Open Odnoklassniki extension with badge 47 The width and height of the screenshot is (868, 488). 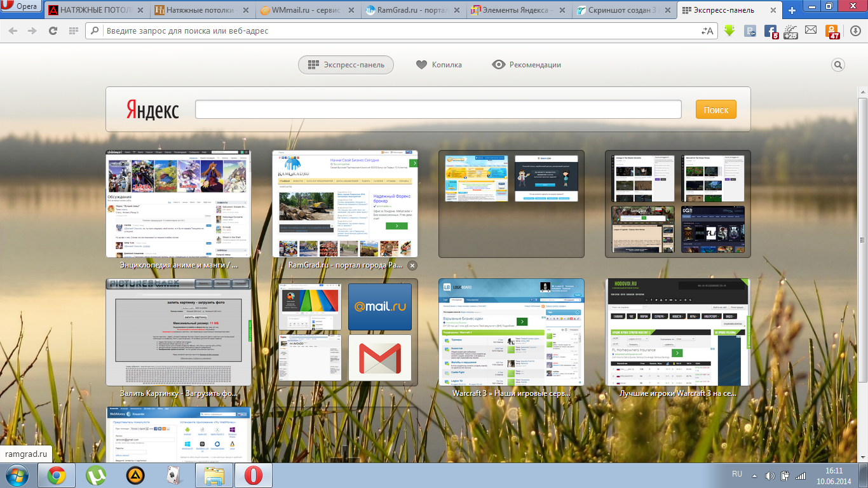(x=832, y=31)
